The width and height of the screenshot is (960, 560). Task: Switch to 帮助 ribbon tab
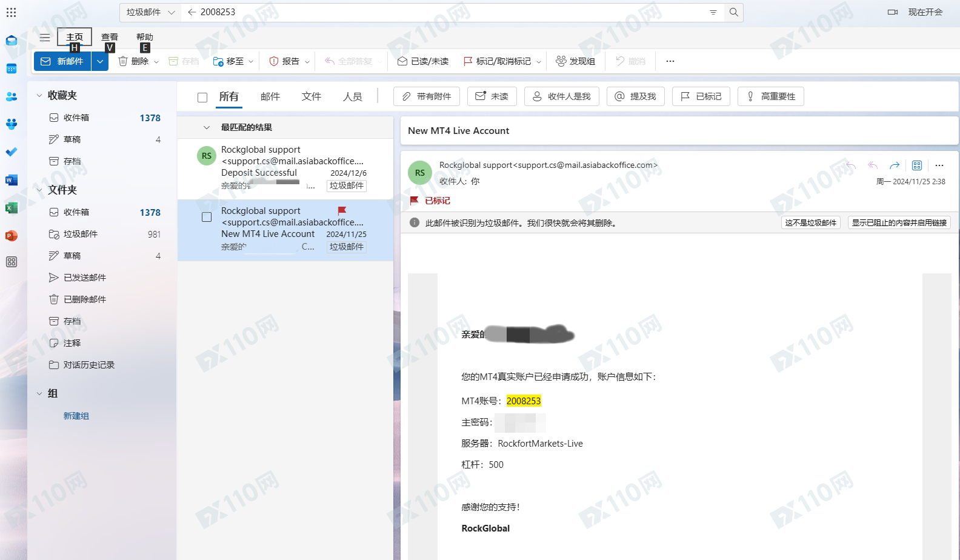[x=145, y=37]
